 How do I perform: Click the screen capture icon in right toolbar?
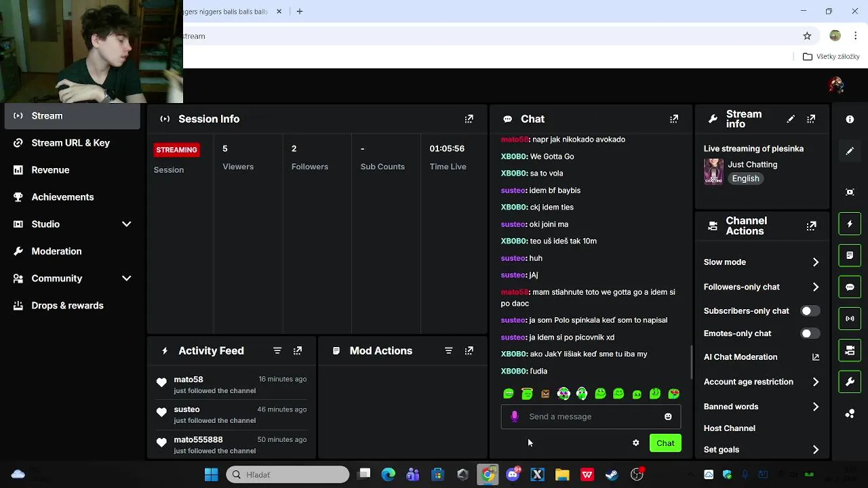(850, 192)
